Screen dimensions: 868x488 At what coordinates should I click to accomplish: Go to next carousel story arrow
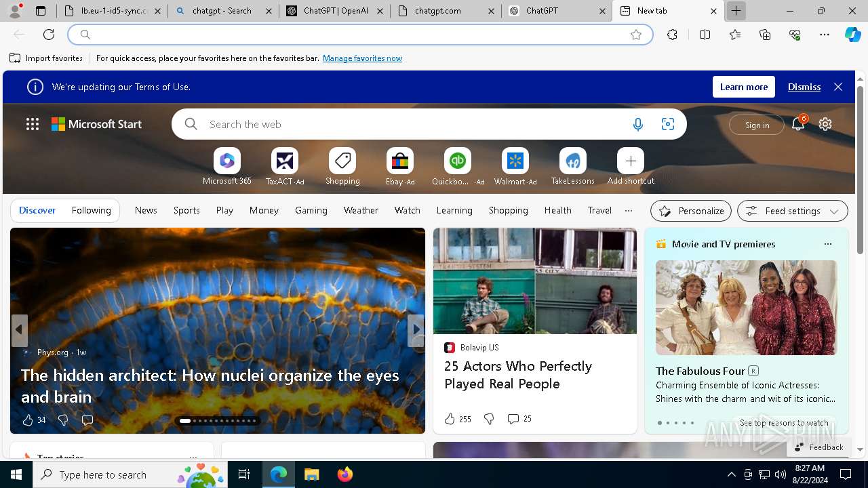pyautogui.click(x=416, y=330)
